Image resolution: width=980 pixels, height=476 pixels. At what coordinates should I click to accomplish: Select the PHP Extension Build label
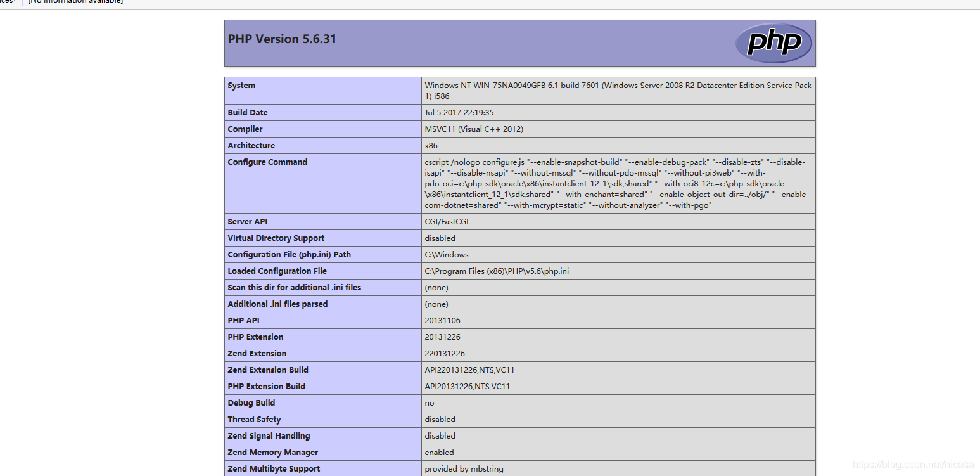click(x=267, y=387)
